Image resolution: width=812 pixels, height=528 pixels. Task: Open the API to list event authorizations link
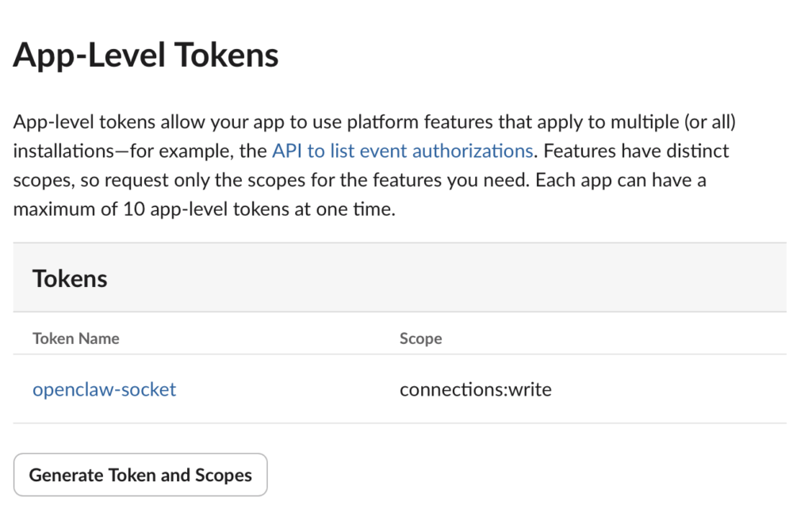[x=402, y=151]
